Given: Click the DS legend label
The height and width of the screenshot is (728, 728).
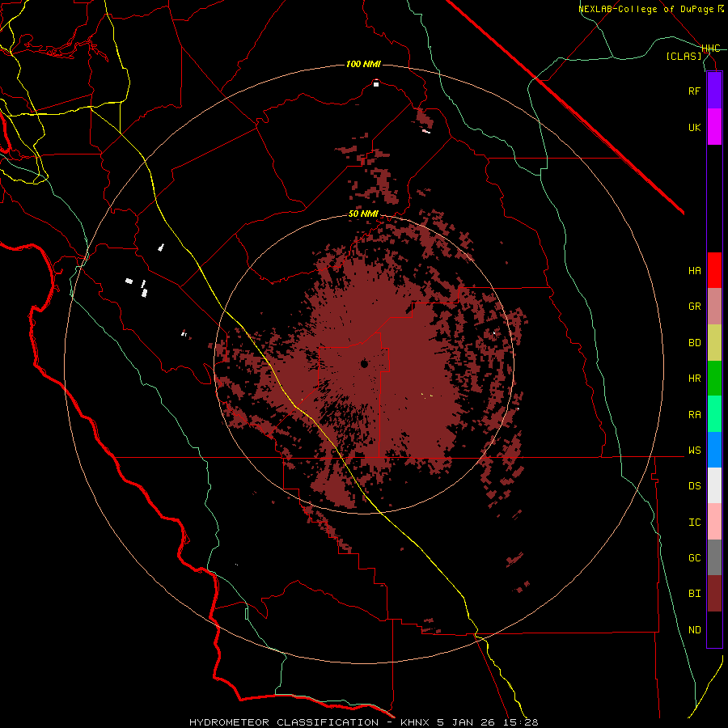Looking at the screenshot, I should pos(694,486).
